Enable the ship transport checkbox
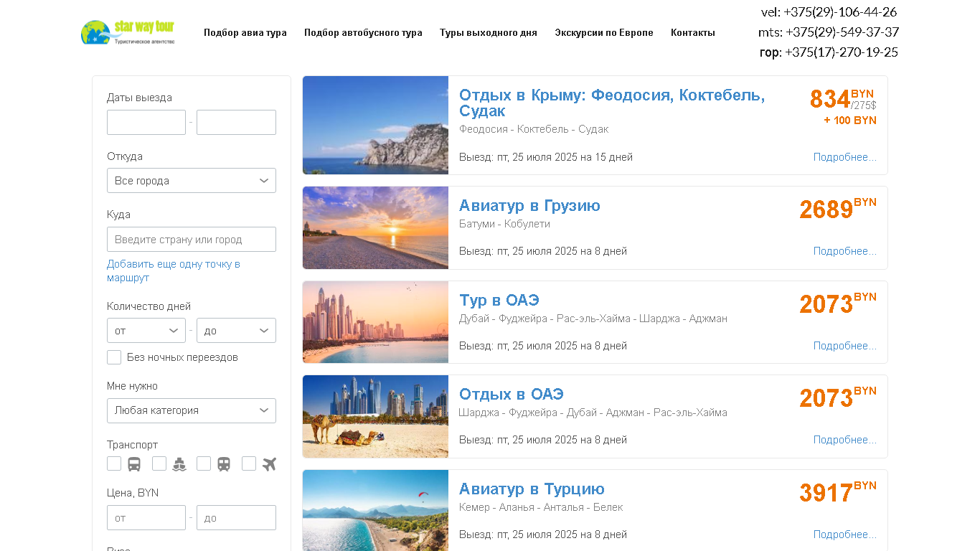This screenshot has width=980, height=551. pos(159,463)
